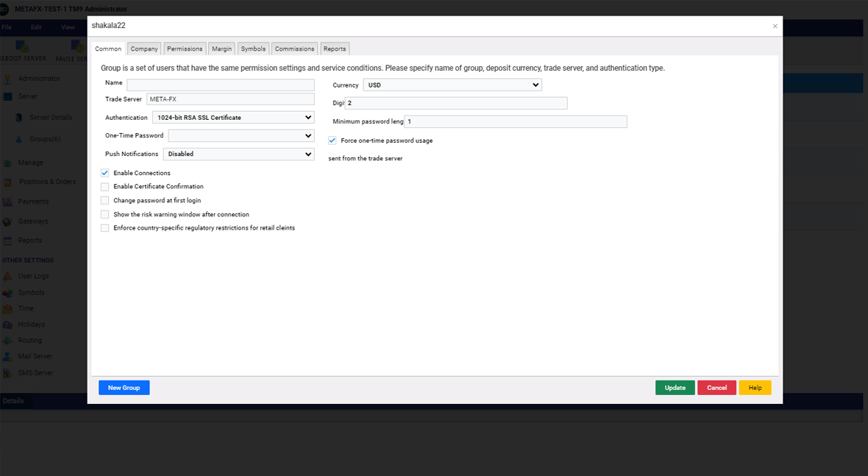
Task: Check Change password at first login
Action: click(x=104, y=200)
